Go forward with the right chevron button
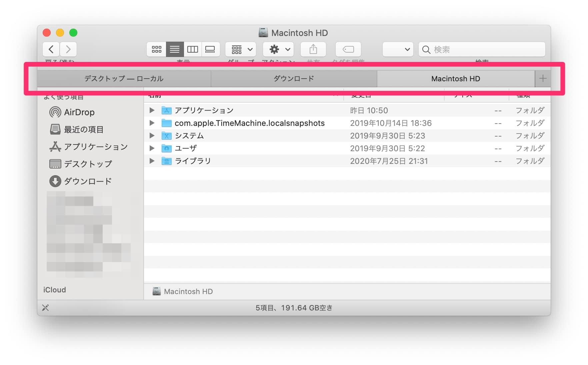Viewport: 588px width, 365px height. pyautogui.click(x=68, y=49)
